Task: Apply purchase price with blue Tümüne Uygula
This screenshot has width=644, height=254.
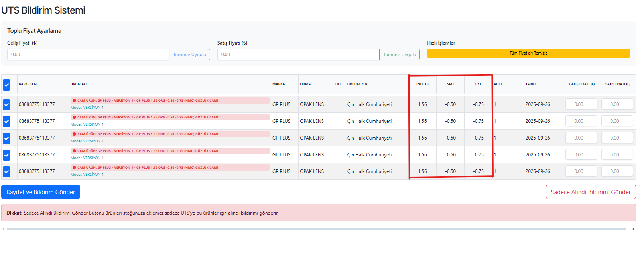Action: tap(189, 55)
